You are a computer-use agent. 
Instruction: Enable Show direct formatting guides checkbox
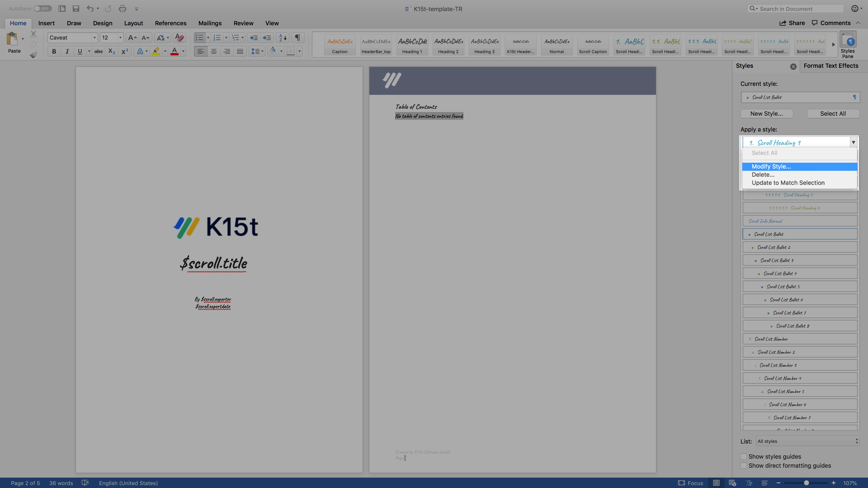(x=744, y=466)
